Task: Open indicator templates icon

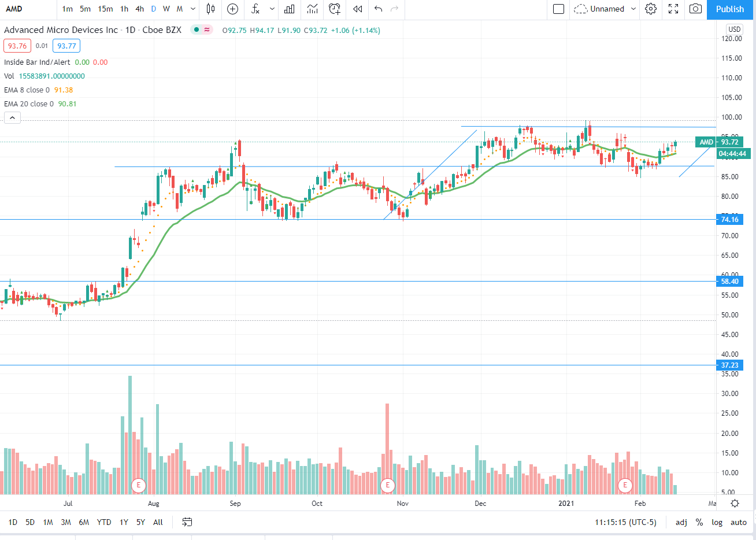Action: tap(313, 9)
